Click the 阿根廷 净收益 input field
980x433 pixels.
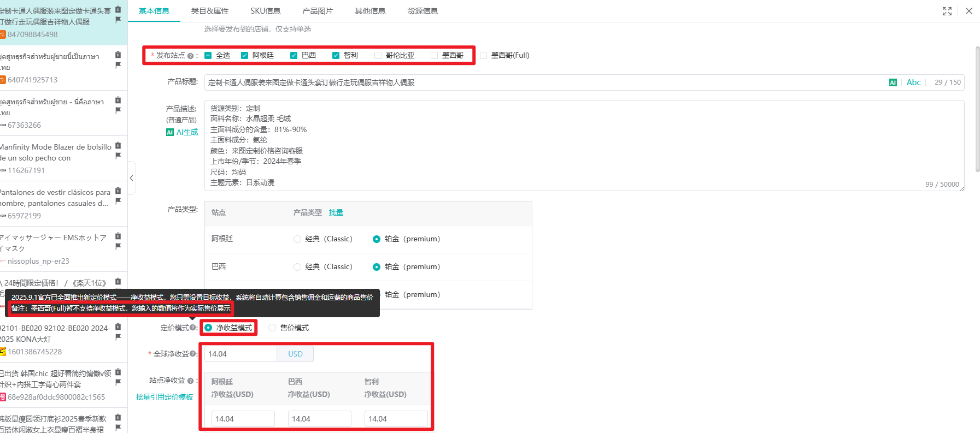243,419
